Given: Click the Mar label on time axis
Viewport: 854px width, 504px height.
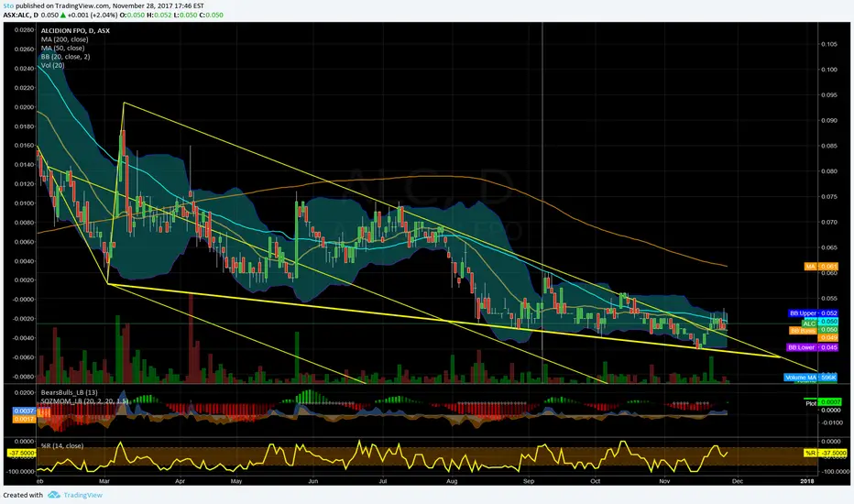Looking at the screenshot, I should tap(104, 481).
